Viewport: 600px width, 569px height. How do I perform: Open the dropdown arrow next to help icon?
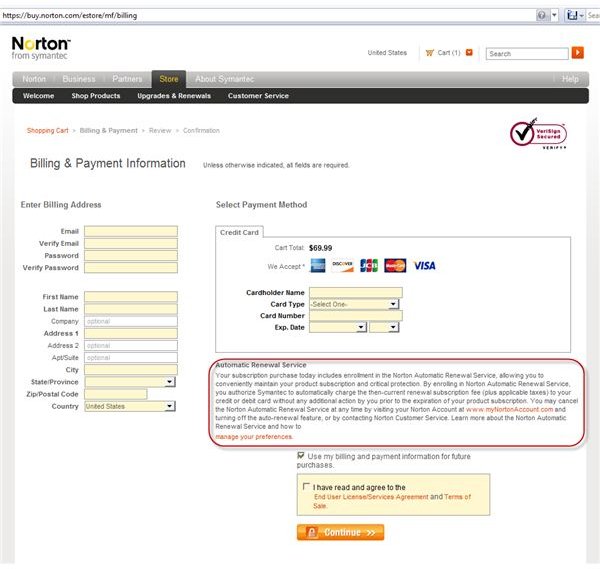click(554, 15)
